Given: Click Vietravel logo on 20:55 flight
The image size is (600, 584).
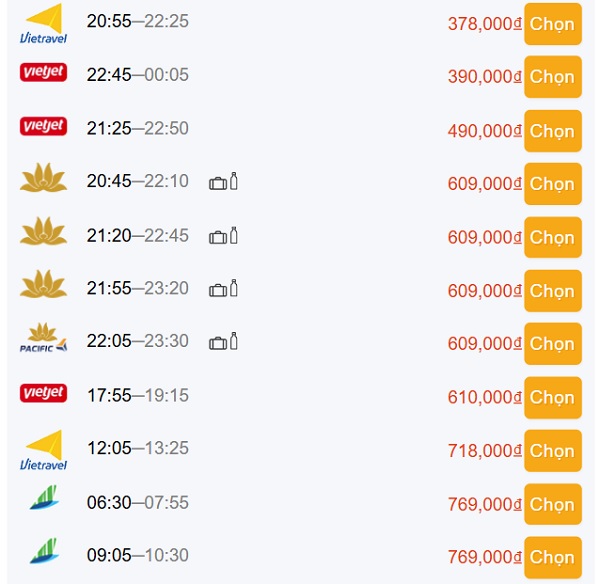Looking at the screenshot, I should 43,23.
